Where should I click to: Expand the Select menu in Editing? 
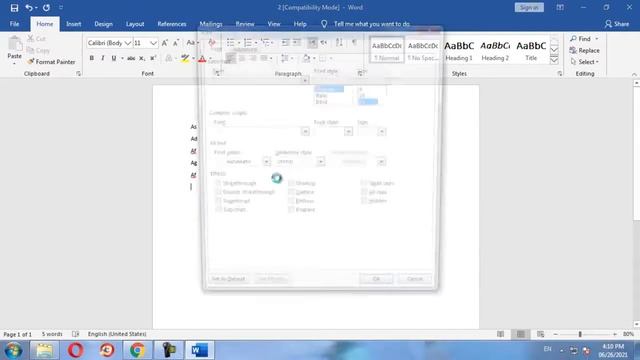point(584,62)
